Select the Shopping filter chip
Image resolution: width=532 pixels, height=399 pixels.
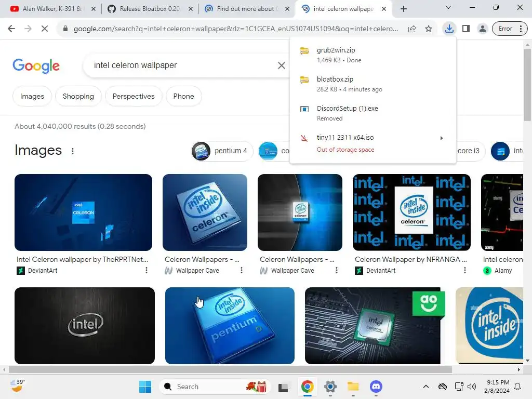(x=78, y=96)
